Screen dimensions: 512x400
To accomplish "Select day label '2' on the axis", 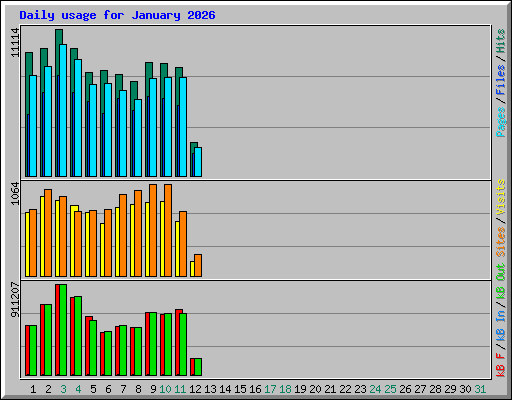I will click(x=48, y=389).
